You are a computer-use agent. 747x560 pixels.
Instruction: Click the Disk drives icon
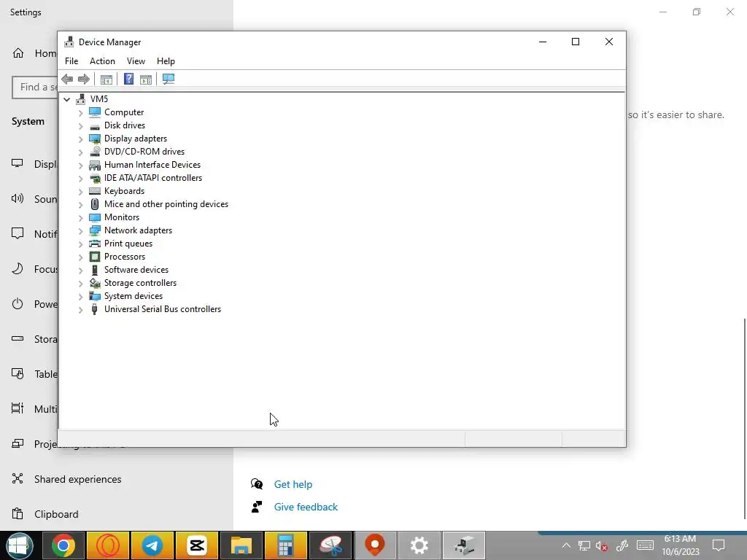coord(95,125)
